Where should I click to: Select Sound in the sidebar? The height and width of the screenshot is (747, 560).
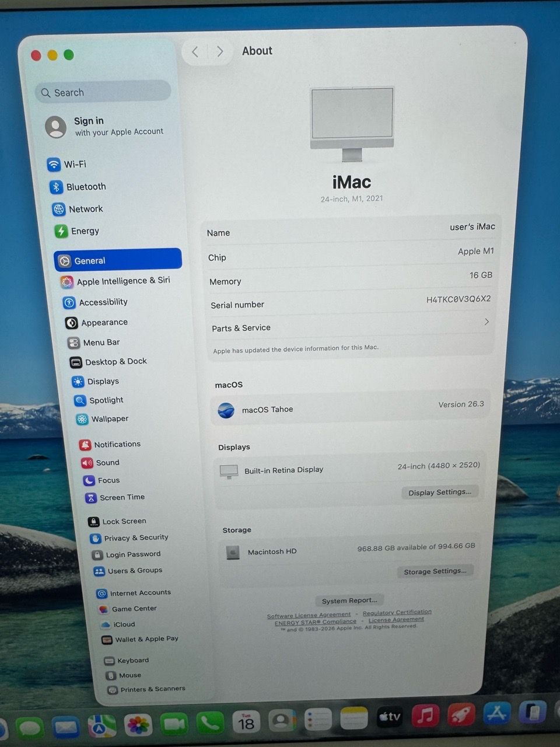[x=101, y=463]
